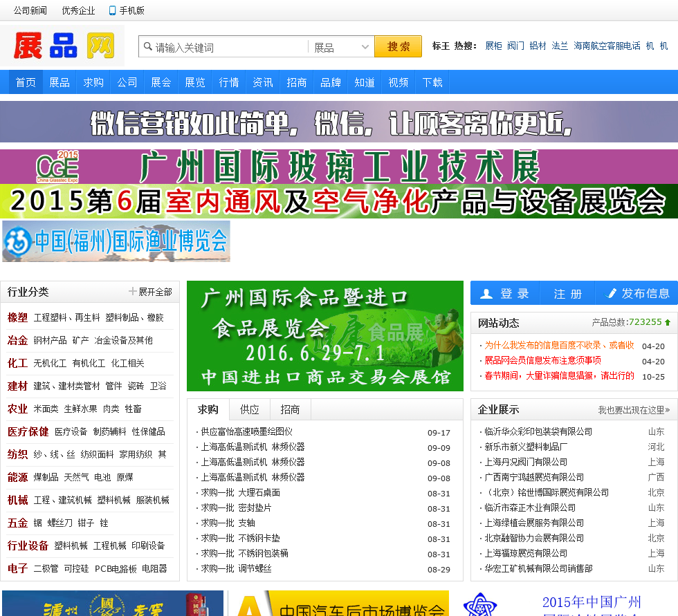Click the hot search term 阀门

pos(515,46)
